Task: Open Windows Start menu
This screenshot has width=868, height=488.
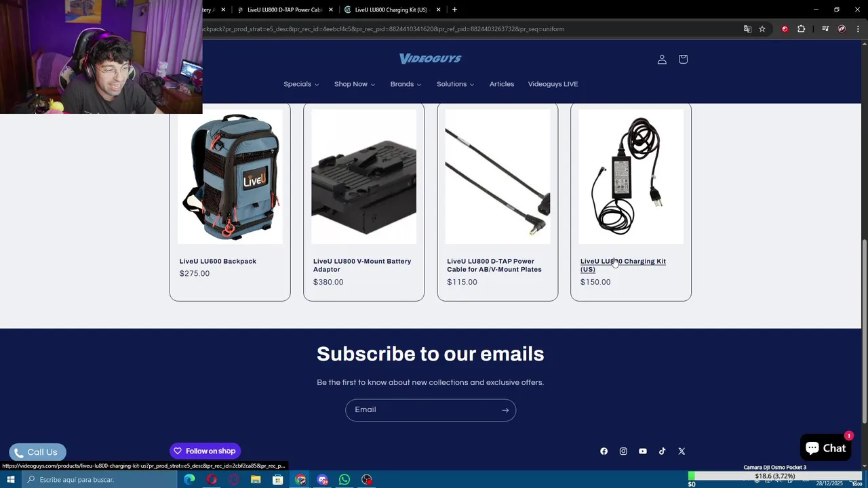Action: click(x=11, y=480)
